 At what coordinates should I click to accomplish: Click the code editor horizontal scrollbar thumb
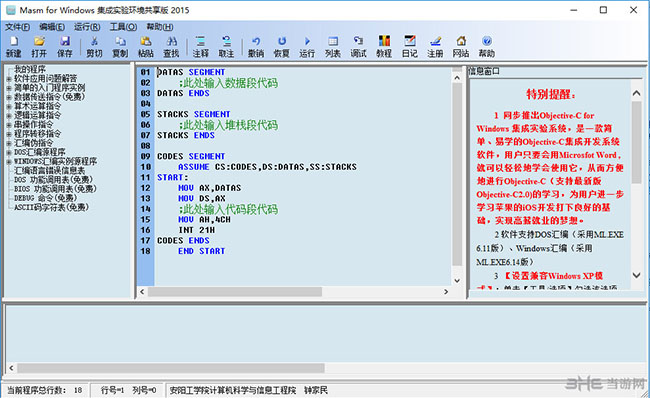[x=235, y=292]
